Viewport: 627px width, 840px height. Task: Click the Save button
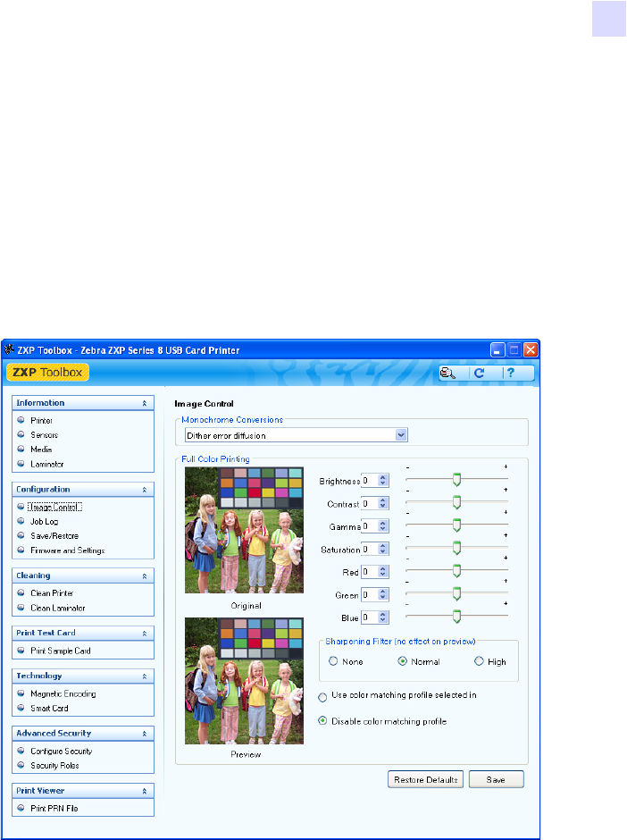[496, 779]
